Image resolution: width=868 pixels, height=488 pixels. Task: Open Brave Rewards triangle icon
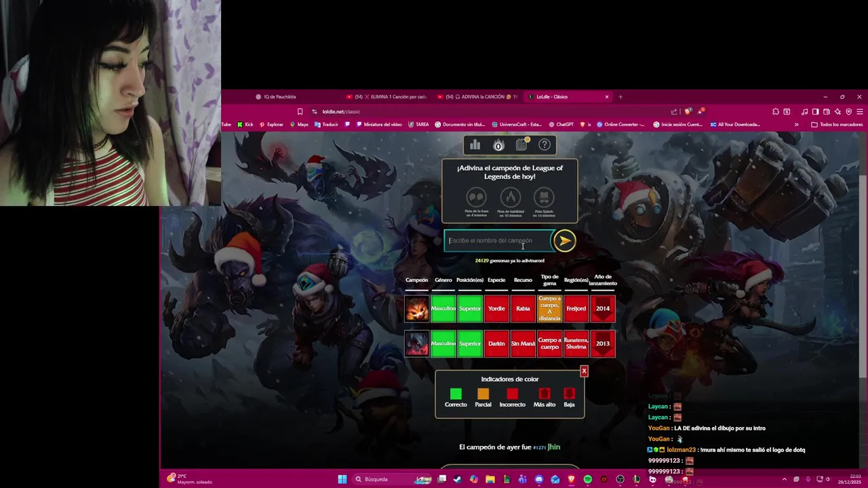[x=701, y=111]
